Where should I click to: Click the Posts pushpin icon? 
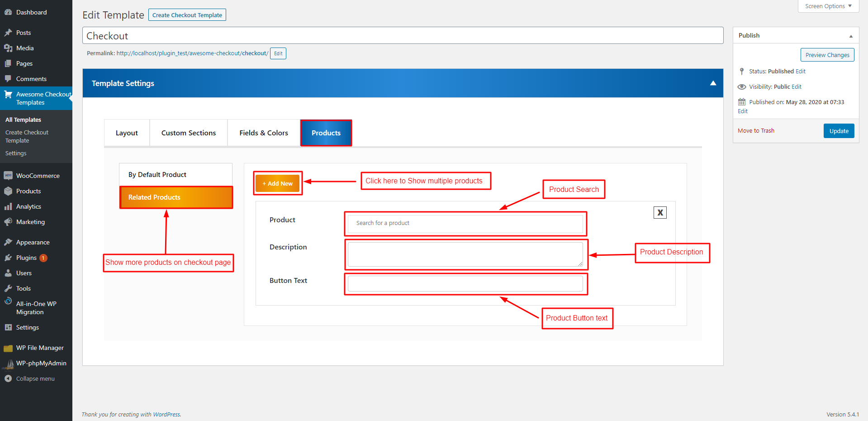pyautogui.click(x=8, y=33)
